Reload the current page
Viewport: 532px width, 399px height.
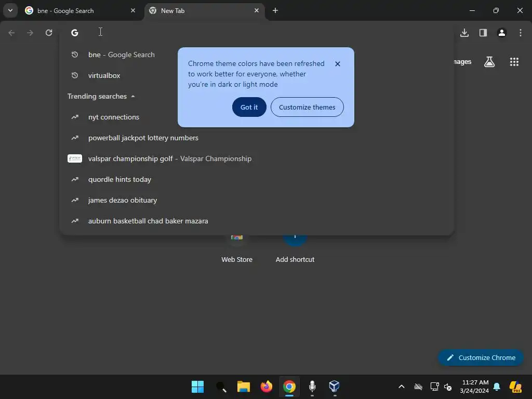[49, 33]
